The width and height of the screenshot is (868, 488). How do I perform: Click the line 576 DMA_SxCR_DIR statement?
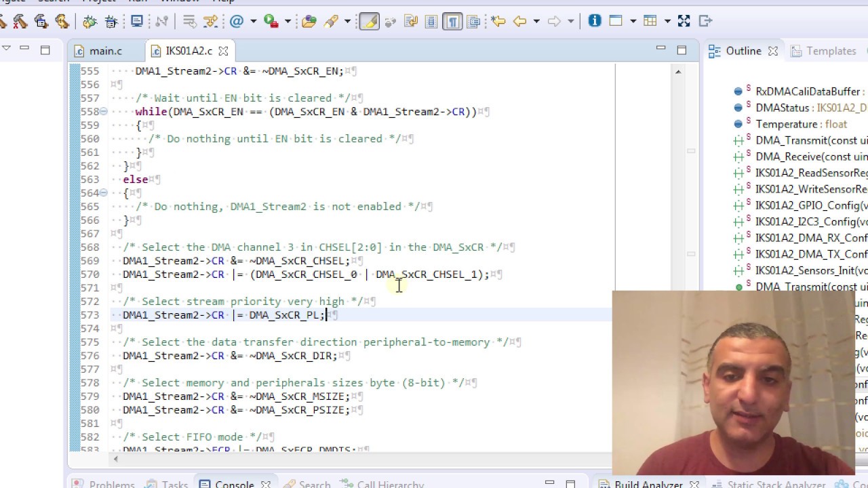tap(230, 356)
